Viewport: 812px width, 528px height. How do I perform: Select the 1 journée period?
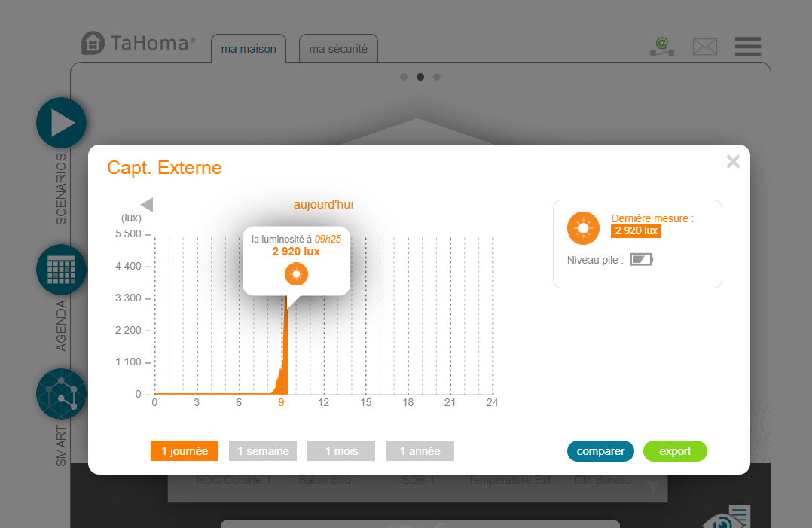coord(185,451)
